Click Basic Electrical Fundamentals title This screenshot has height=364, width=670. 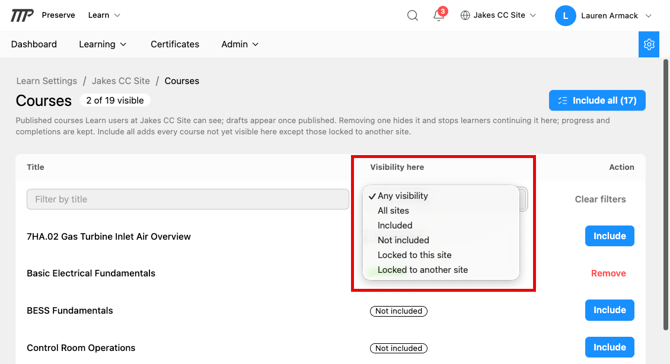(x=91, y=273)
